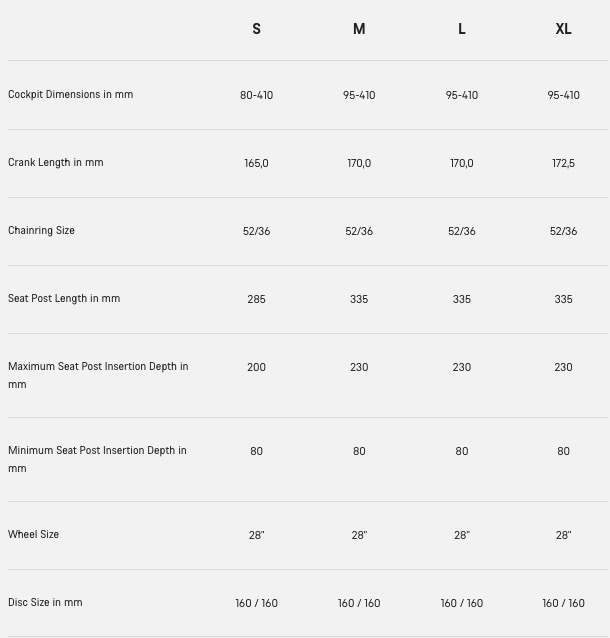This screenshot has width=610, height=638.
Task: Click the 172,5 crank length value
Action: pyautogui.click(x=563, y=163)
